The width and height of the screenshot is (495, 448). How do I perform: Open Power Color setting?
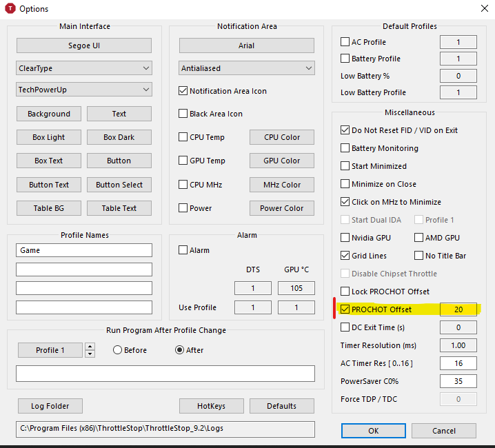pos(282,208)
